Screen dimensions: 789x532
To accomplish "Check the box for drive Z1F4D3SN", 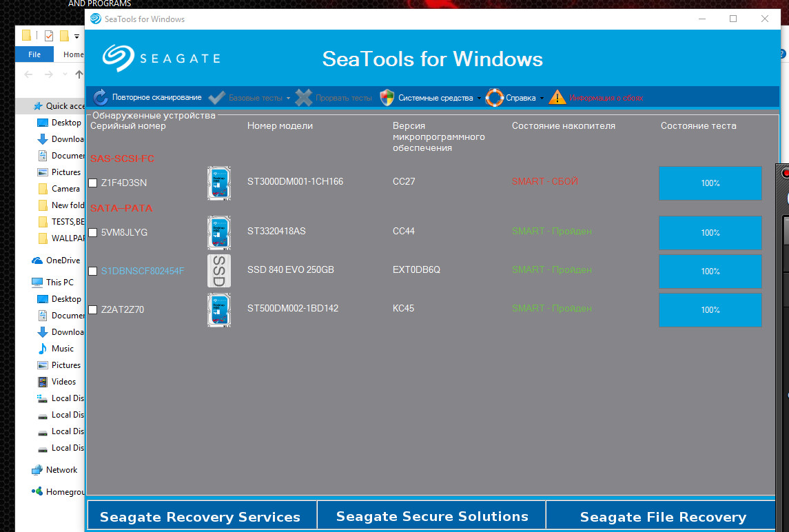I will (x=92, y=183).
